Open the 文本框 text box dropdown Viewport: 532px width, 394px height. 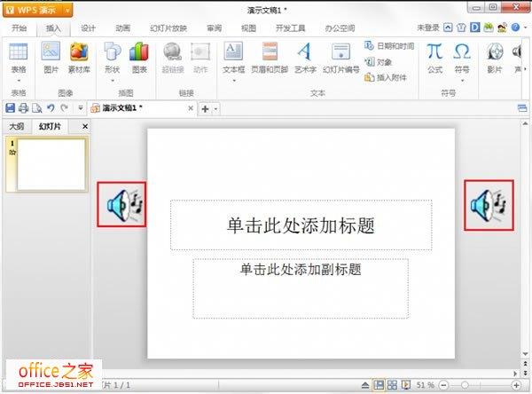pos(233,79)
